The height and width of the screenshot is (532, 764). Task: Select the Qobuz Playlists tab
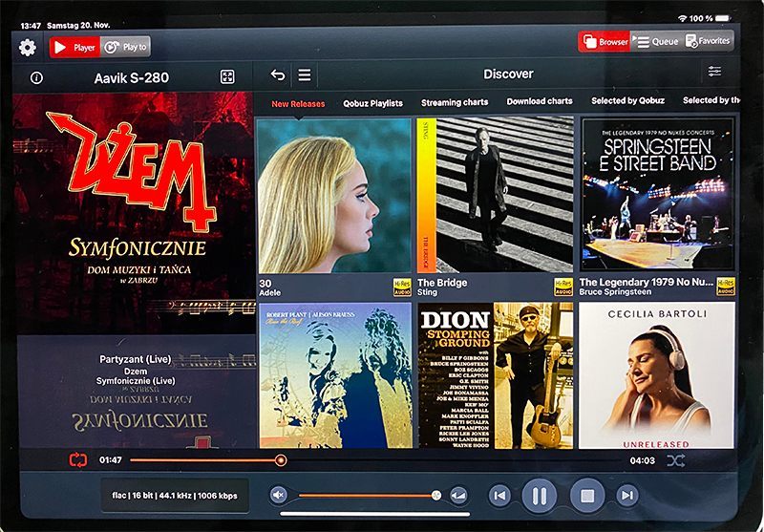[x=372, y=103]
